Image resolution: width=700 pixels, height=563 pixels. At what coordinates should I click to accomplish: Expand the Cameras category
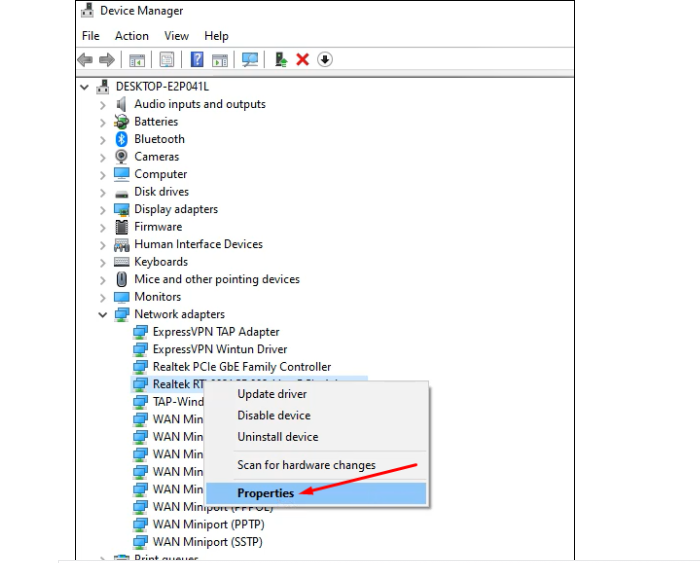[103, 157]
